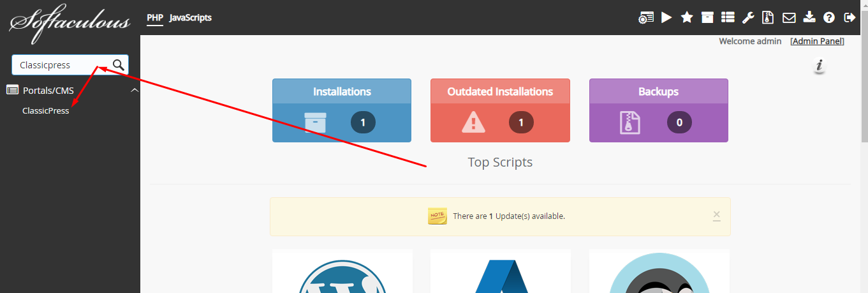Click the warning triangle in Outdated Installations
Screen dimensions: 868x293
coord(473,121)
